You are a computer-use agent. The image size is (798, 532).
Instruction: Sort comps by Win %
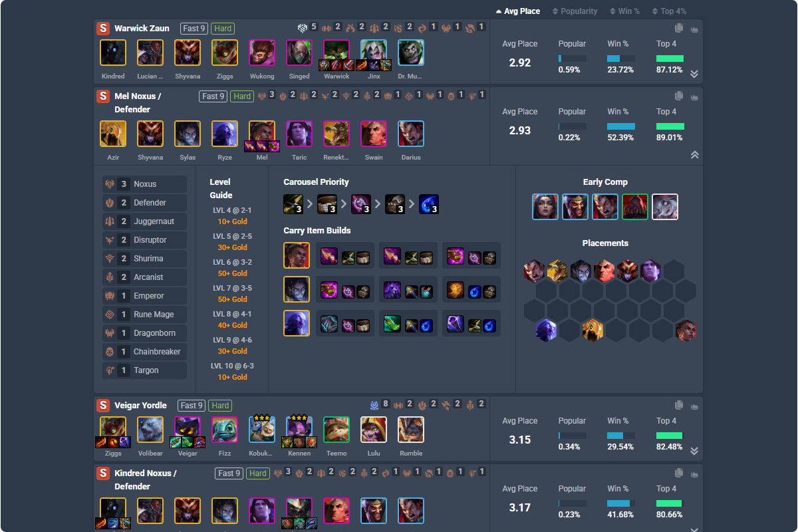[x=626, y=11]
